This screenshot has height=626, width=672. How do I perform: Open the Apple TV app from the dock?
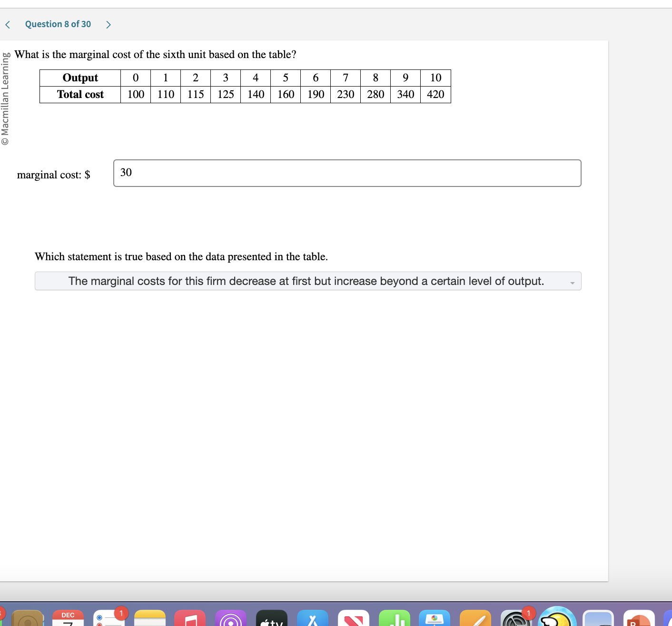(272, 618)
